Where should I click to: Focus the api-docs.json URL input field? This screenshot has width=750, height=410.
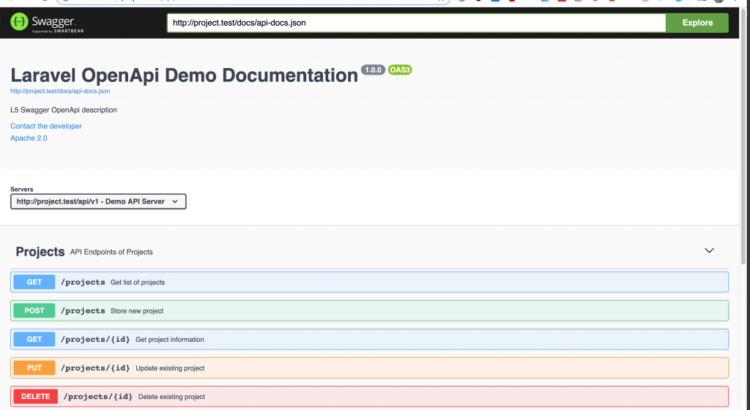coord(415,23)
